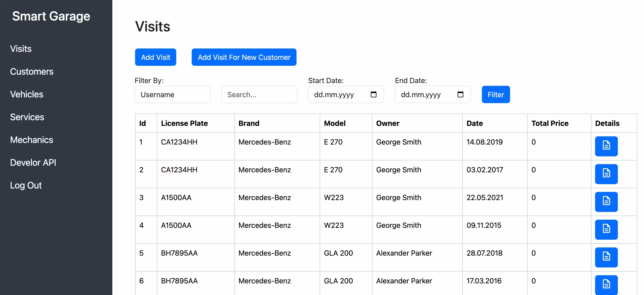Open the End Date calendar picker icon
The width and height of the screenshot is (644, 295).
[x=460, y=94]
